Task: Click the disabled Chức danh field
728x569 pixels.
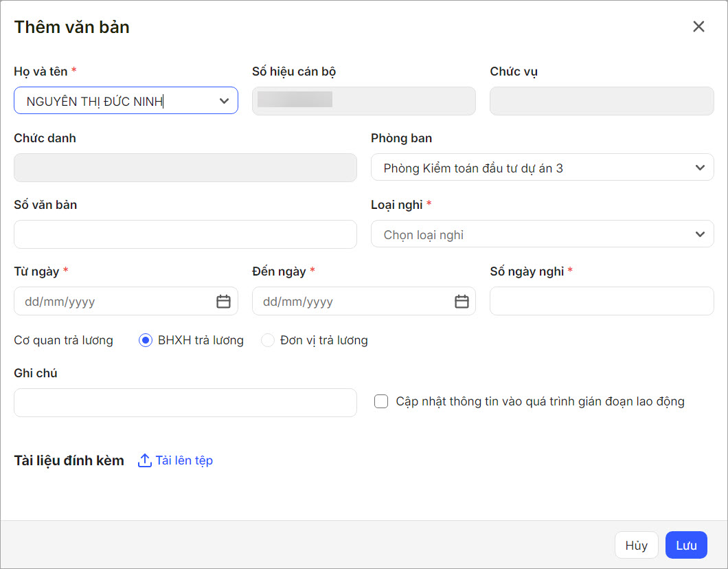Action: tap(185, 168)
